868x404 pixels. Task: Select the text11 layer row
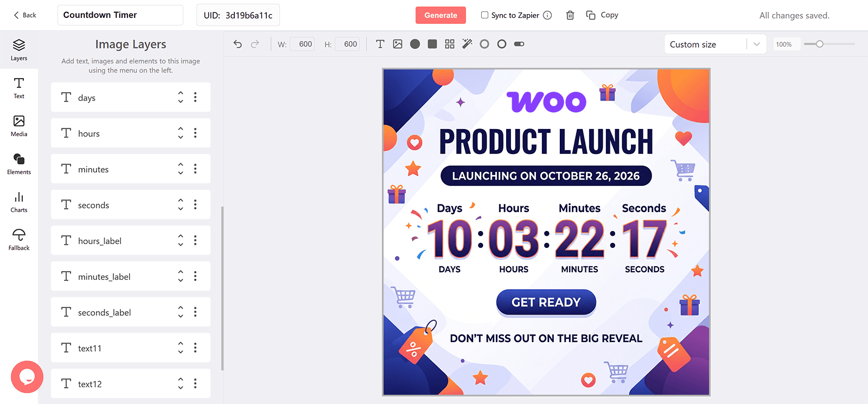click(x=131, y=348)
